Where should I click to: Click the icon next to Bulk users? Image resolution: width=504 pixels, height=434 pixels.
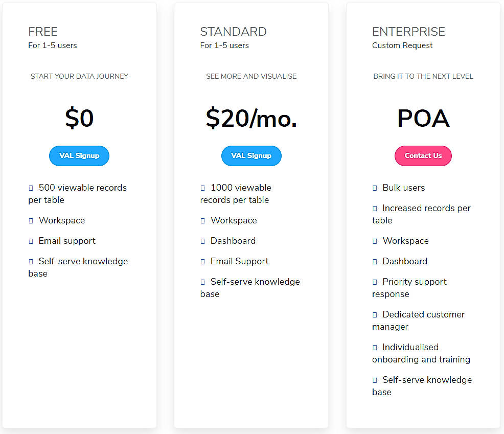[375, 188]
